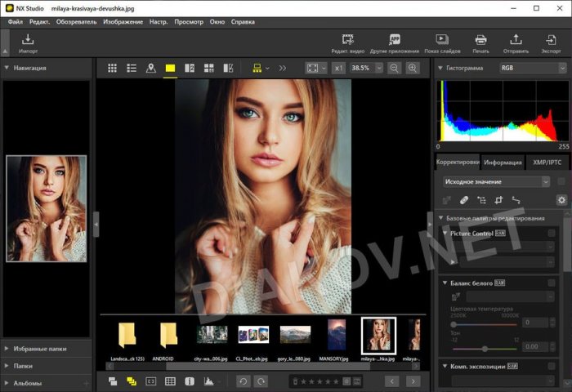Rotate image counterclockwise using the bottom toolbar
This screenshot has width=572, height=392.
(x=243, y=381)
